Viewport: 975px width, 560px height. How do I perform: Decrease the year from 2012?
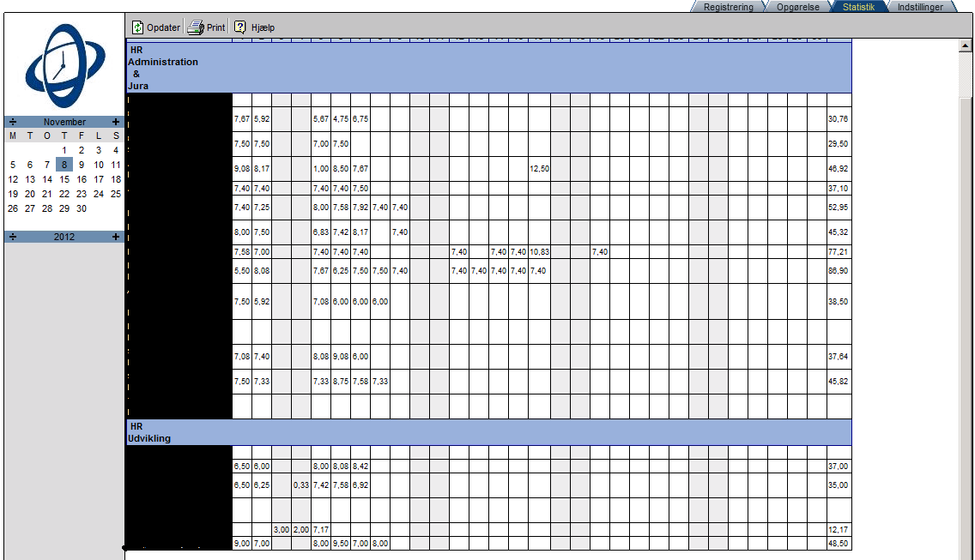coord(12,237)
